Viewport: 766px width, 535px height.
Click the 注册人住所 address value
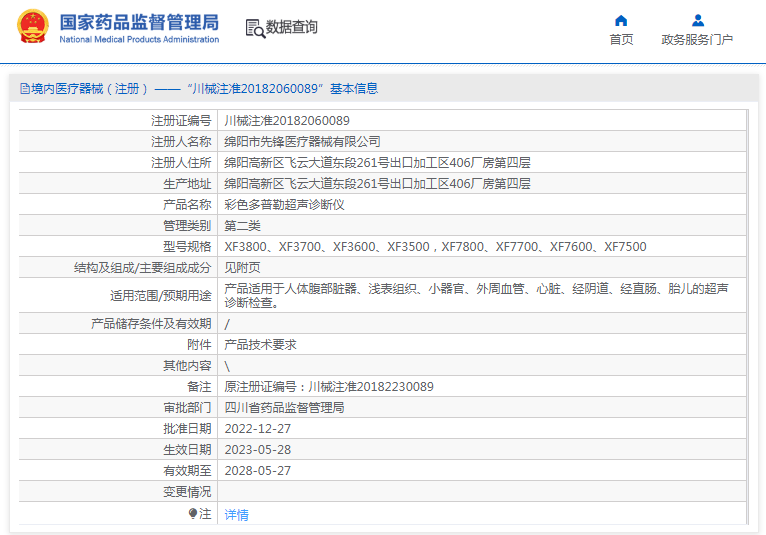[x=377, y=163]
